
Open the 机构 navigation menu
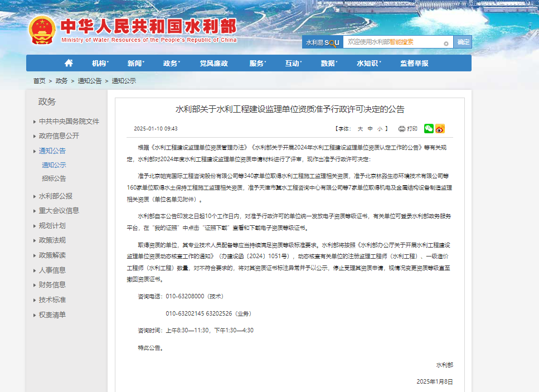coord(100,63)
